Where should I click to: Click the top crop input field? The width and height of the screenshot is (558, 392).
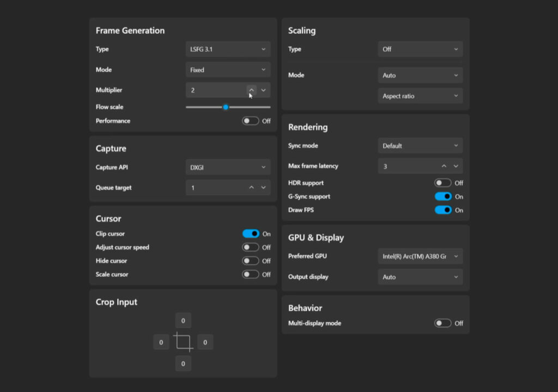coord(183,321)
